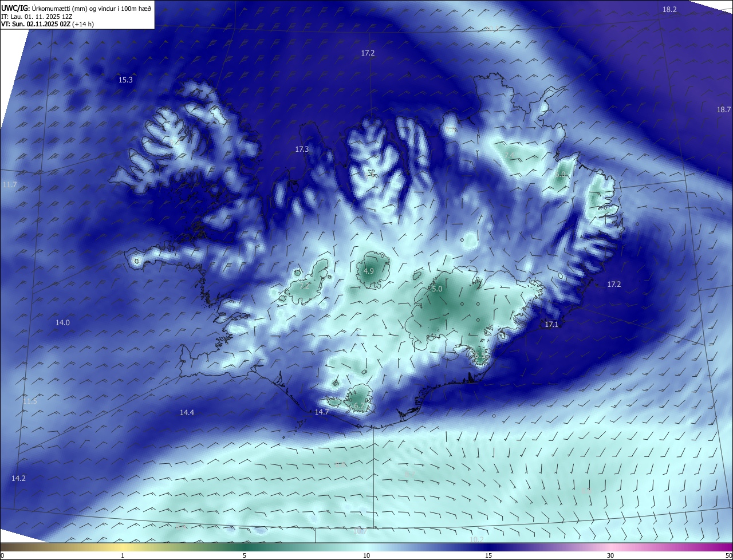Viewport: 733px width, 560px height.
Task: Click the colorbar tick label 5
Action: (x=245, y=556)
